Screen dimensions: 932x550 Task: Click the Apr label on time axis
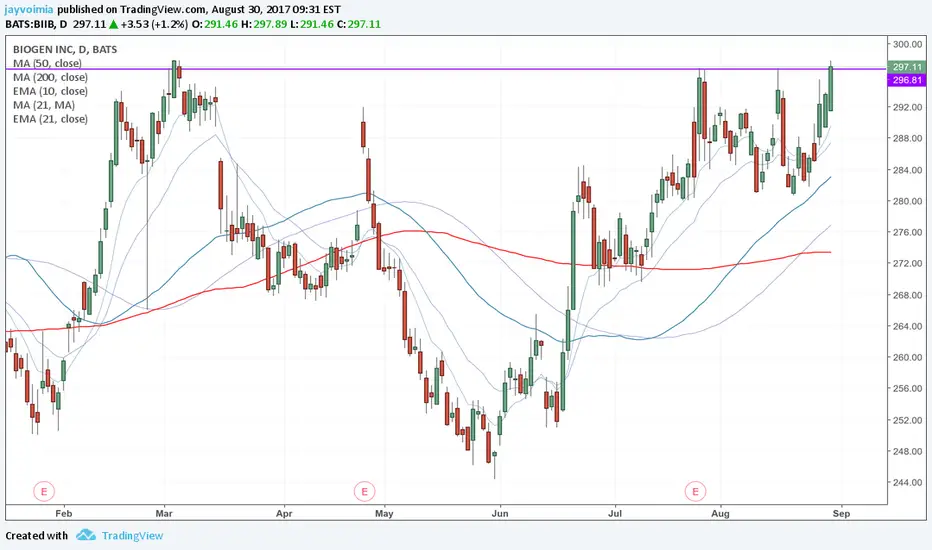tap(284, 513)
